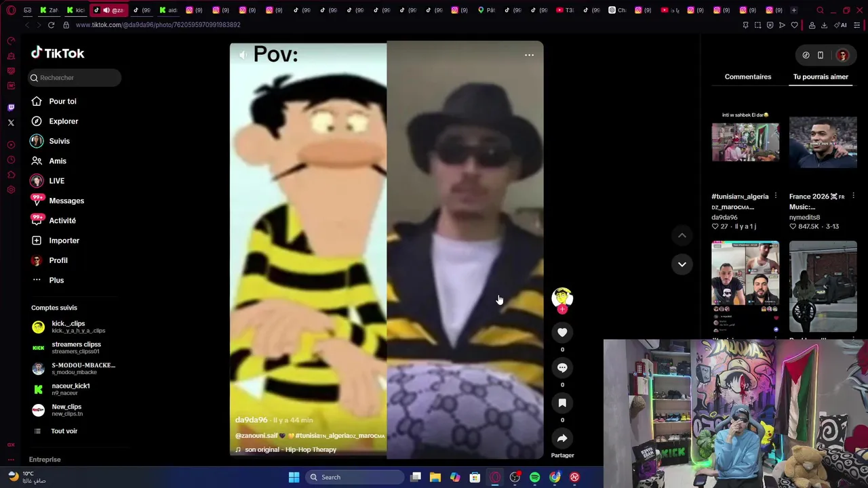The width and height of the screenshot is (868, 488).
Task: Switch to the Commentaires tab
Action: 748,77
